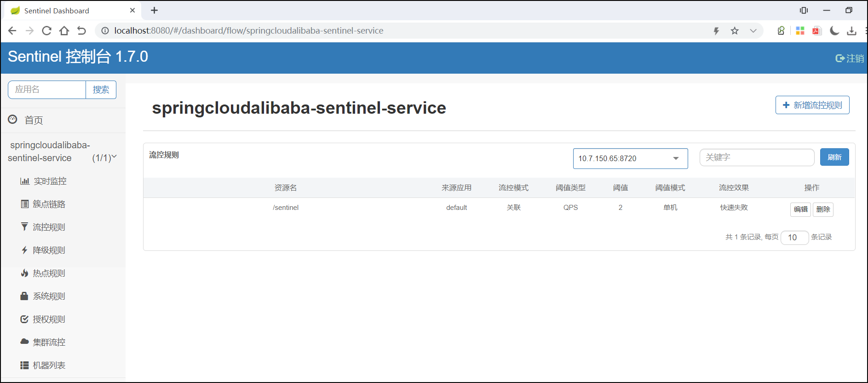The height and width of the screenshot is (383, 868).
Task: Click the dashboard icon beside 首页
Action: tap(13, 120)
